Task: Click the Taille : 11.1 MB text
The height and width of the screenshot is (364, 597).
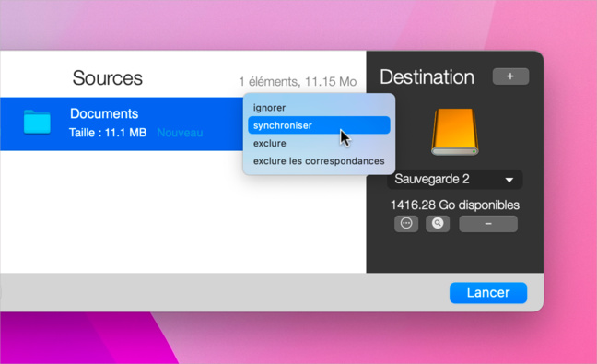Action: (x=108, y=133)
